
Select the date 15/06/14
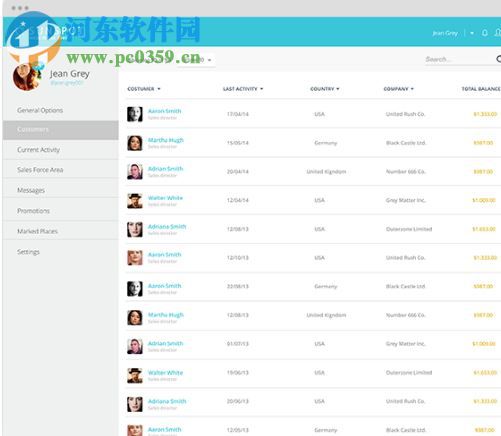tap(238, 143)
